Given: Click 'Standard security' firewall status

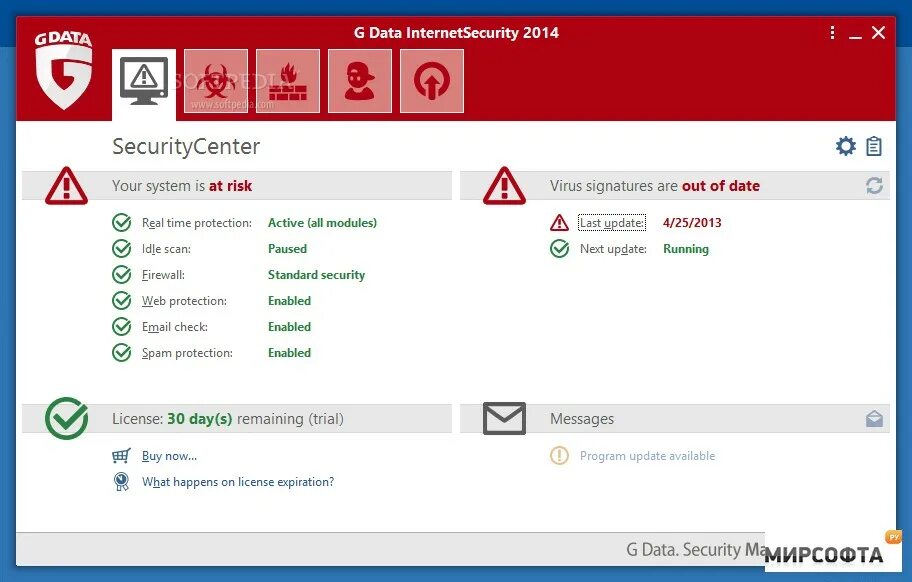Looking at the screenshot, I should click(x=316, y=274).
